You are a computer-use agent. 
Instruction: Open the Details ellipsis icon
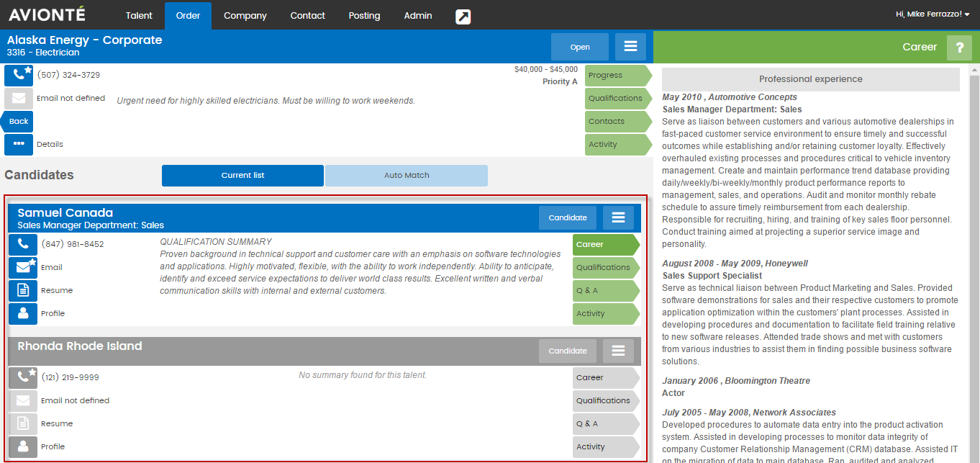19,144
